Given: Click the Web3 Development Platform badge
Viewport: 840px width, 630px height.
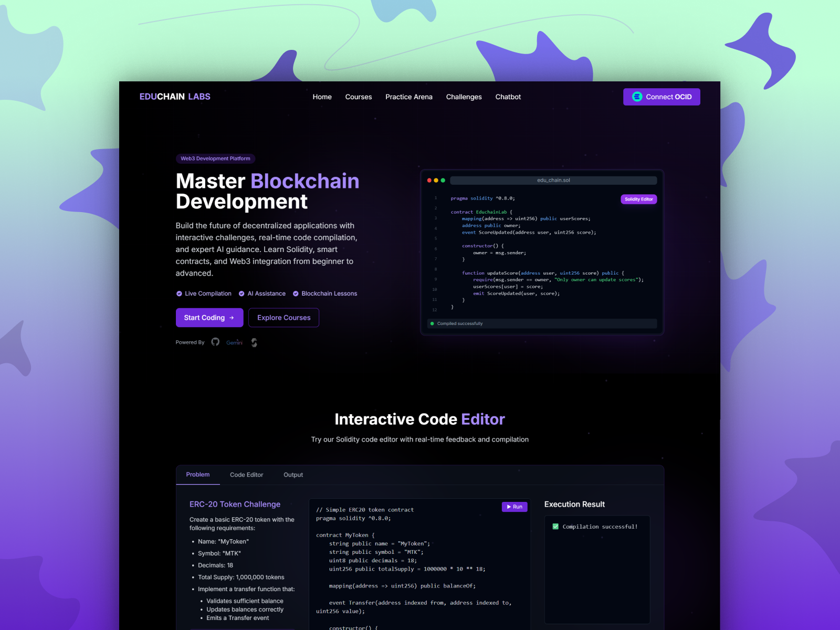Looking at the screenshot, I should [215, 159].
